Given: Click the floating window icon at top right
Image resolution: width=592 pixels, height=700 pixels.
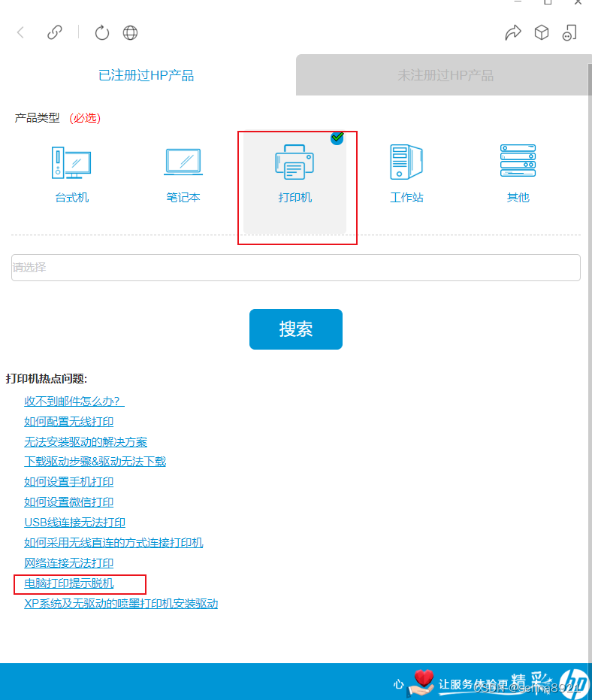Looking at the screenshot, I should [569, 32].
